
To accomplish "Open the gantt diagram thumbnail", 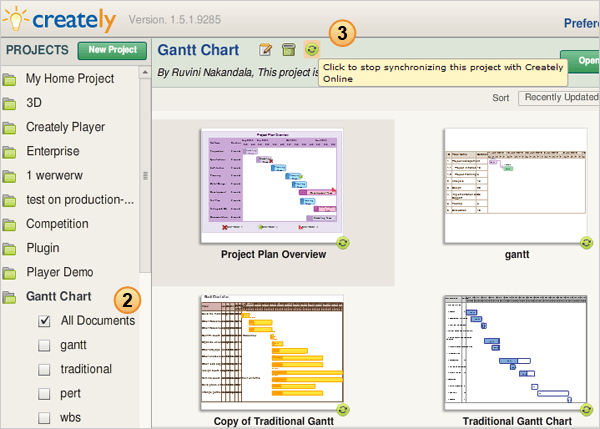I will (x=516, y=186).
